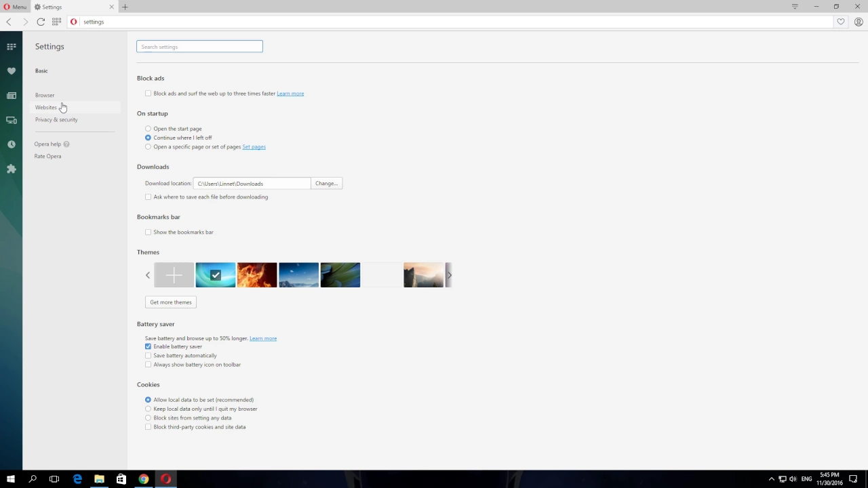Open taskbar search magnifier icon
The image size is (868, 488).
33,479
